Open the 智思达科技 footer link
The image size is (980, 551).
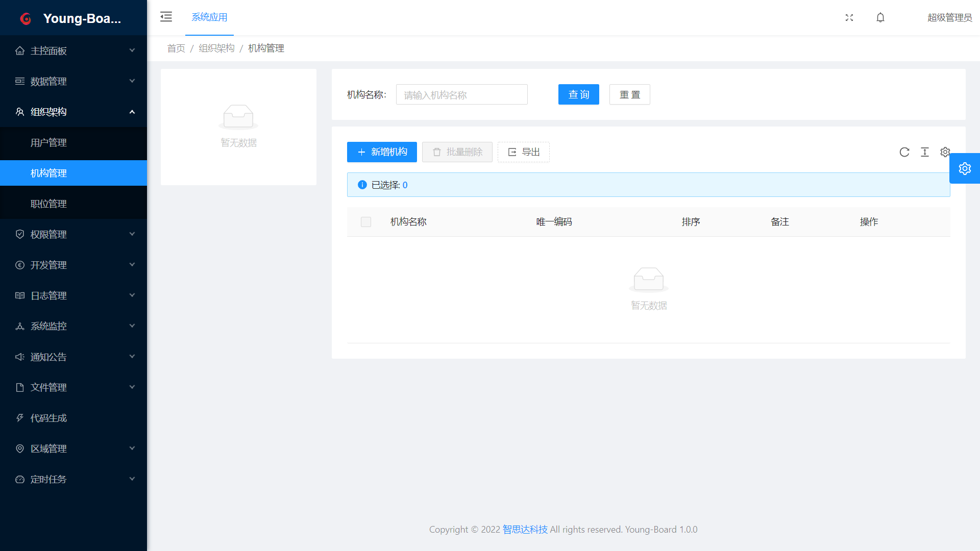(525, 529)
